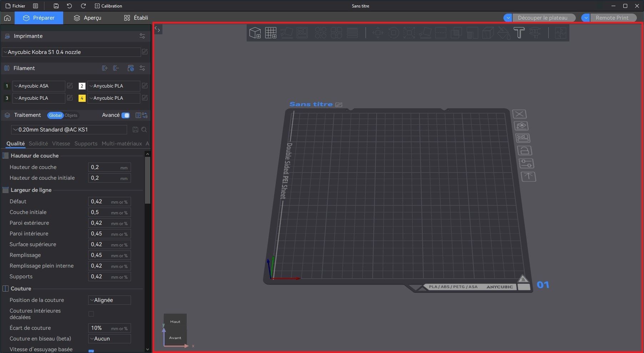
Task: Click edit printer preset icon
Action: (x=145, y=52)
